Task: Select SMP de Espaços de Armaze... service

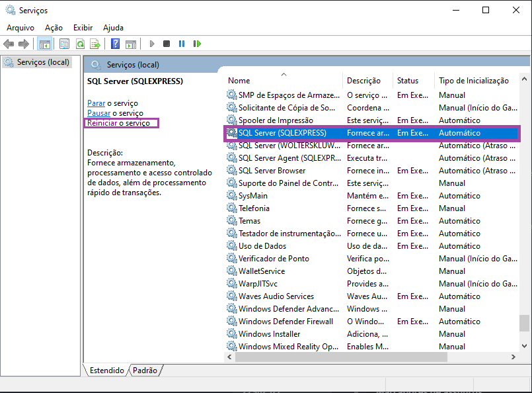Action: tap(372, 95)
